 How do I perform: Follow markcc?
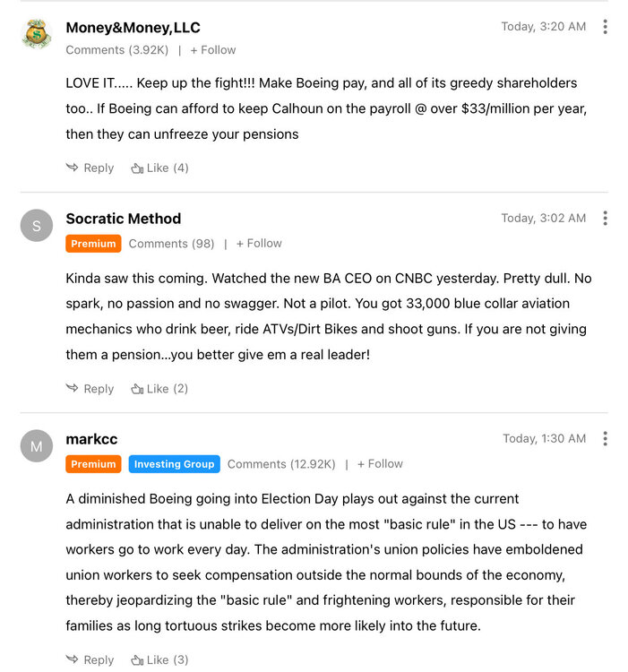tap(380, 464)
